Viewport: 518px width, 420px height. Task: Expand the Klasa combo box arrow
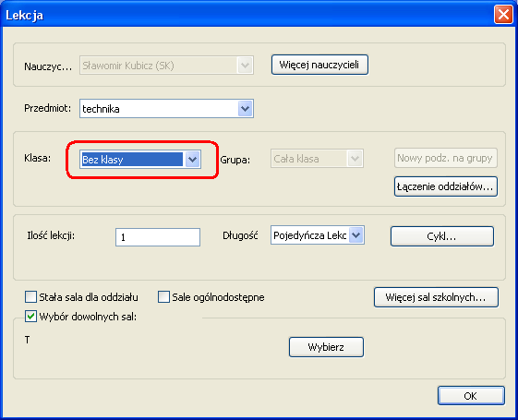tap(193, 160)
